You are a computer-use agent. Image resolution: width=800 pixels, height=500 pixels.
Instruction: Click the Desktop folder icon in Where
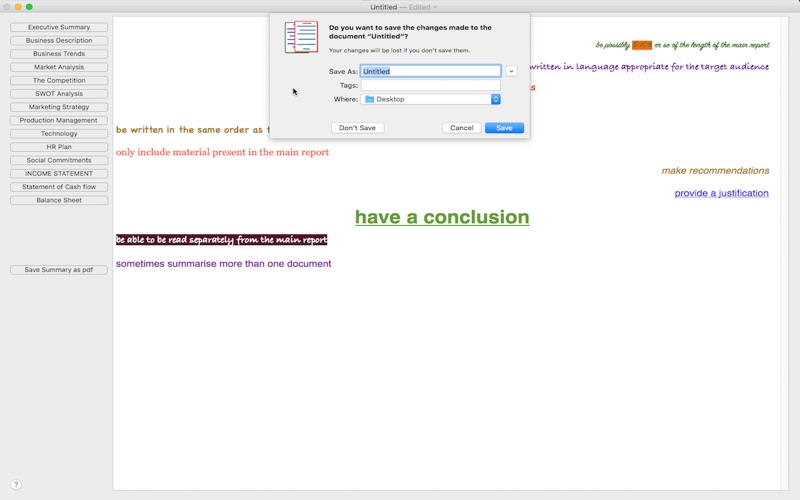(369, 100)
